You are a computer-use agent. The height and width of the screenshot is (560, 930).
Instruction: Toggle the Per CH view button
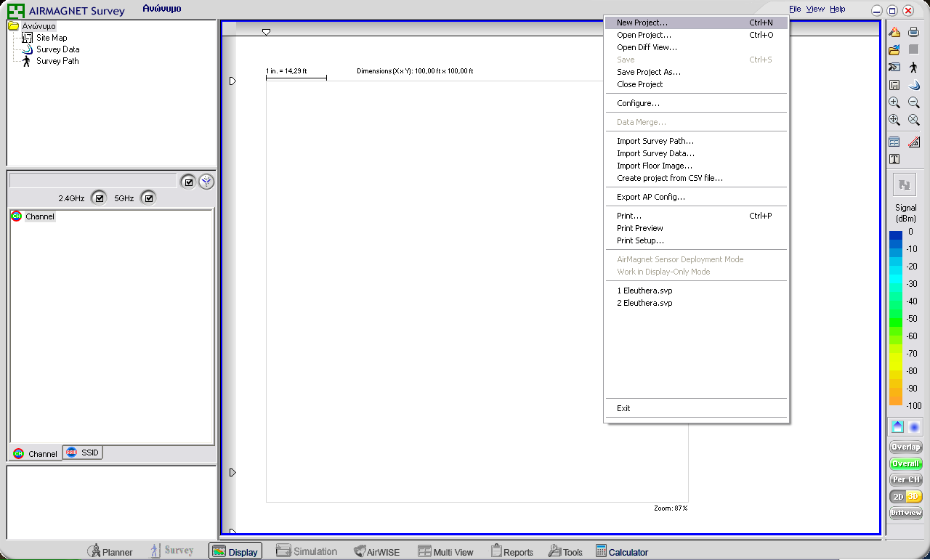906,479
